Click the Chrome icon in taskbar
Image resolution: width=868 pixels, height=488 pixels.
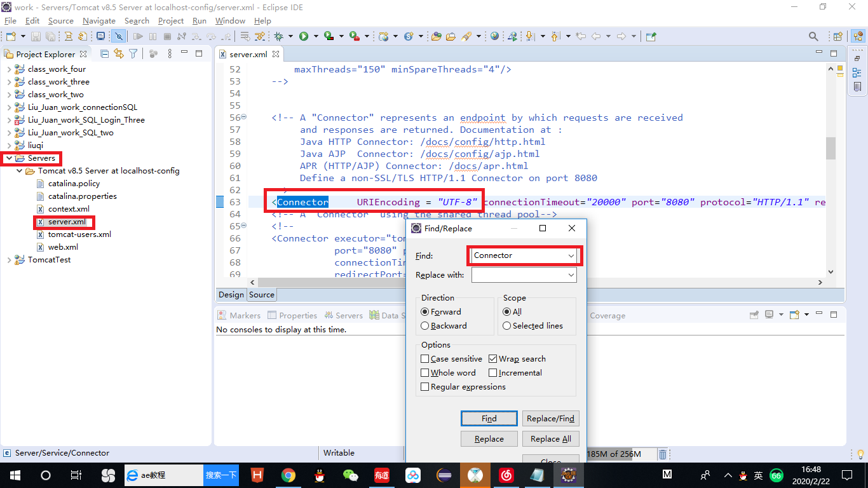(288, 475)
